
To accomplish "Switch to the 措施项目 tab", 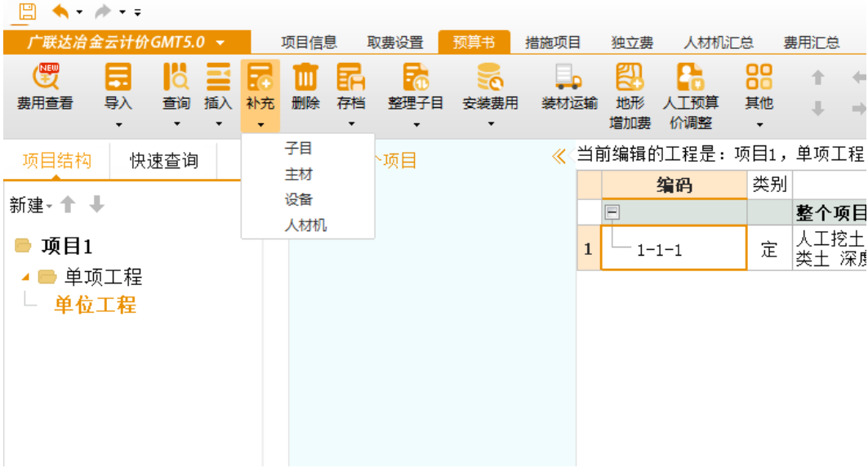I will pos(553,42).
